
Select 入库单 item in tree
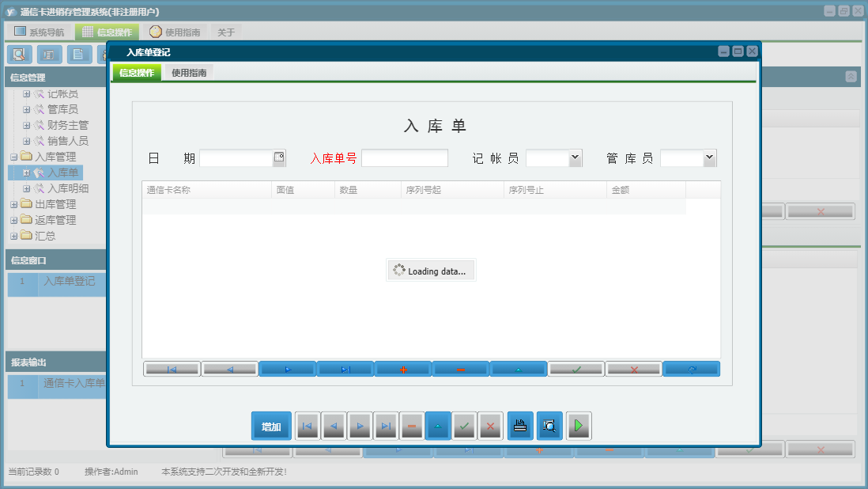[x=62, y=172]
